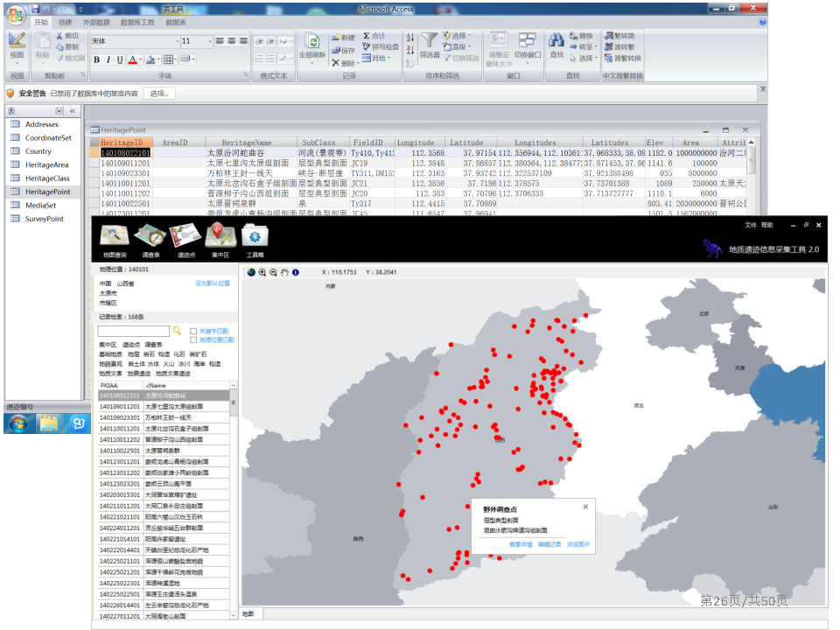Open the 工具箱 toolbox
Screen dimensions: 840x630
point(255,240)
